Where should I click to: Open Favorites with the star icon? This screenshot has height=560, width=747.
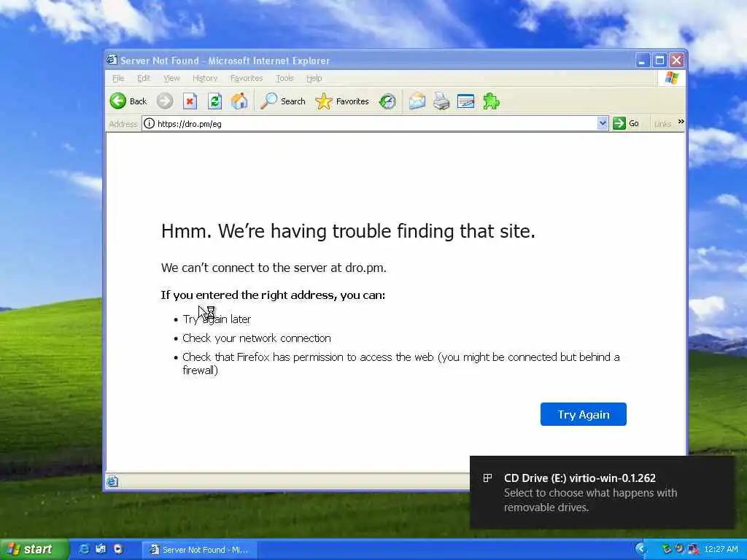point(341,101)
